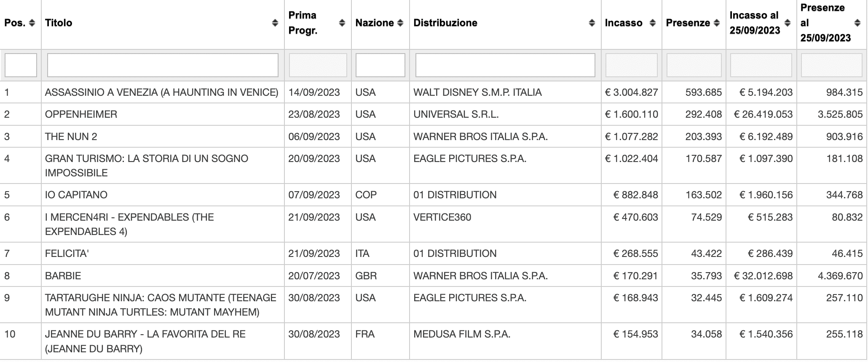Focus the Distribuzione filter field
Image resolution: width=868 pixels, height=362 pixels.
point(505,65)
